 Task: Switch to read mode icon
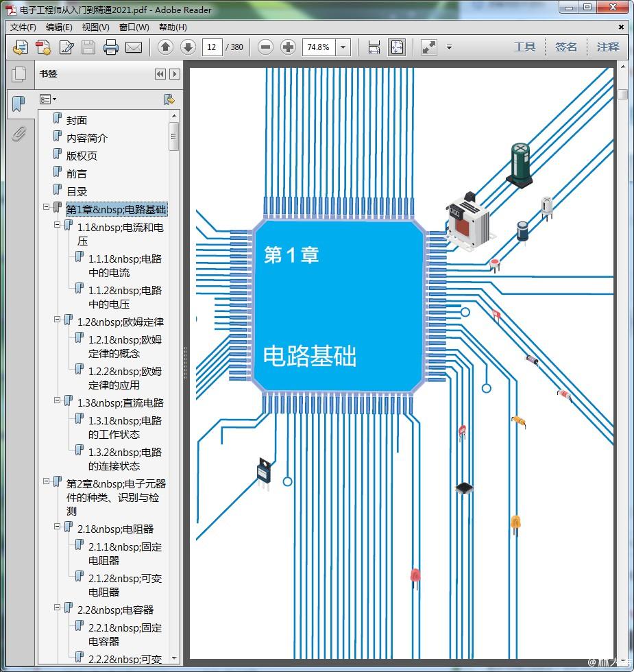point(429,47)
